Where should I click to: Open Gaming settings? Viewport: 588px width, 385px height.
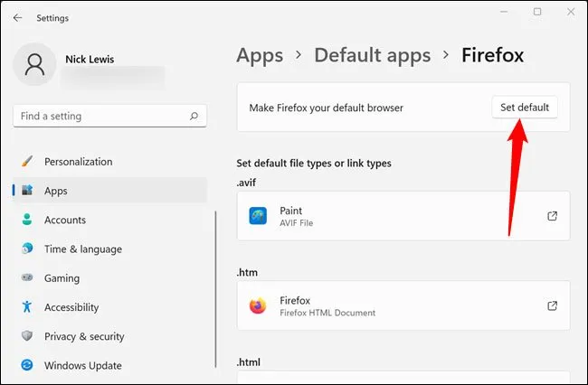point(62,278)
